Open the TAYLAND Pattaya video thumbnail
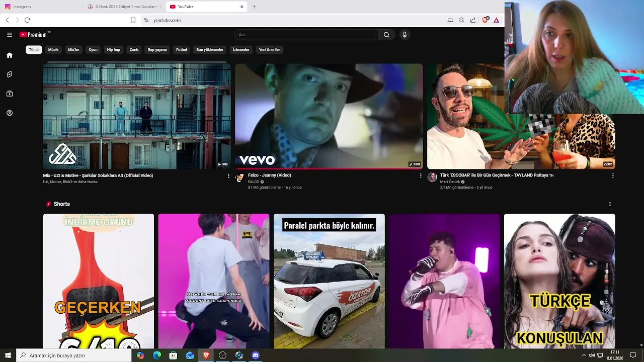 [x=521, y=116]
